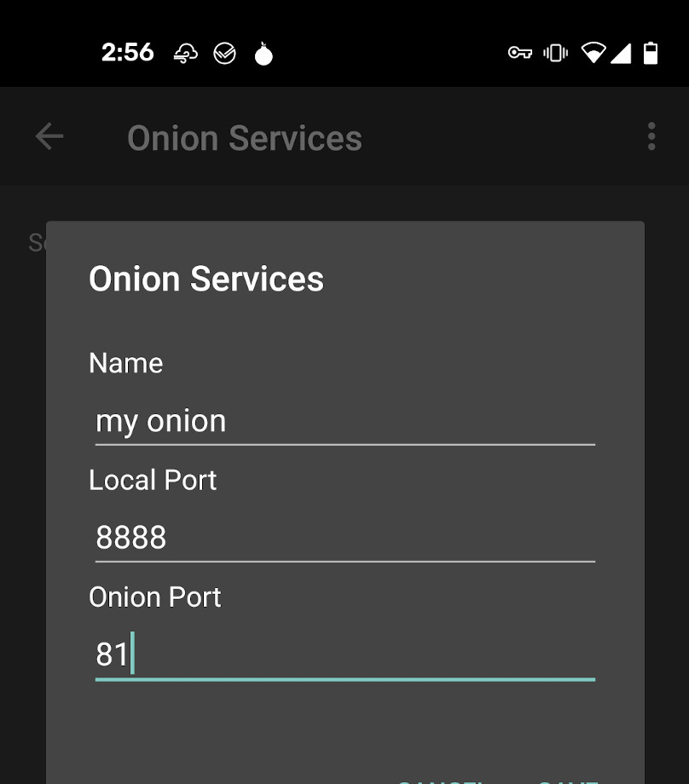Tap the Wi-Fi status icon

593,53
